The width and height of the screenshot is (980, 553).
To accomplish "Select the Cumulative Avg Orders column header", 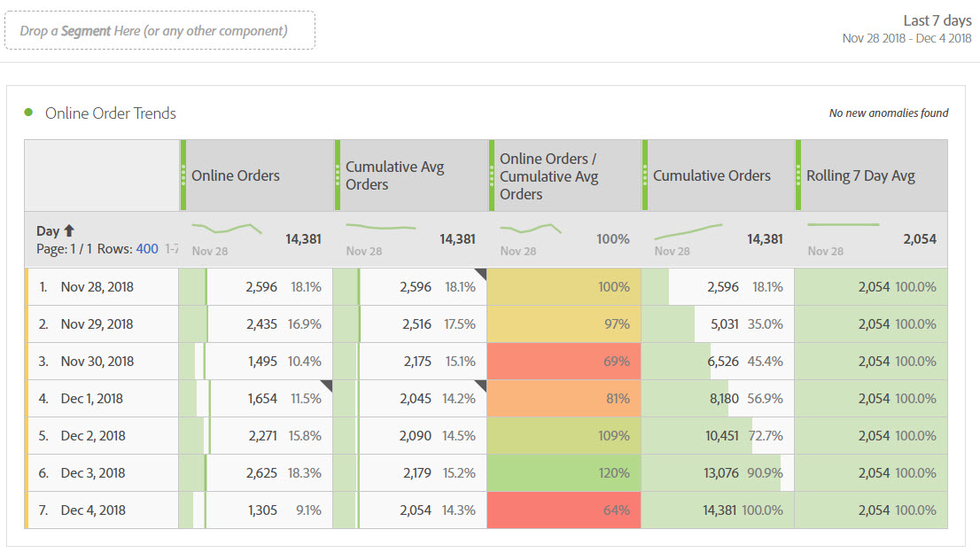I will coord(394,175).
